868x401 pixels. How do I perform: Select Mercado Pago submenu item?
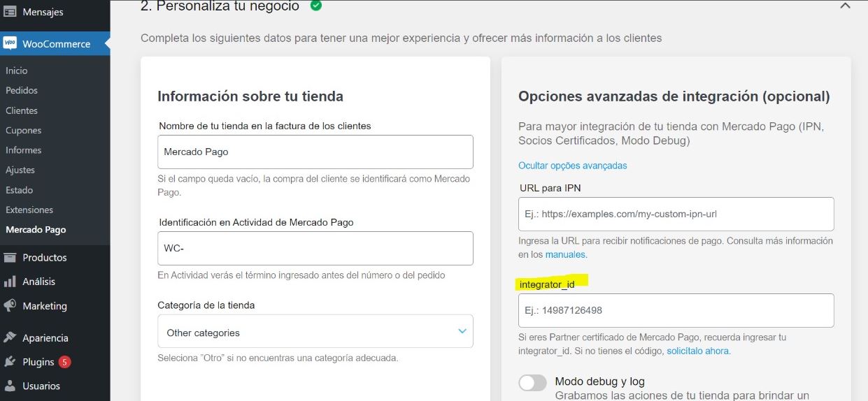pyautogui.click(x=36, y=230)
